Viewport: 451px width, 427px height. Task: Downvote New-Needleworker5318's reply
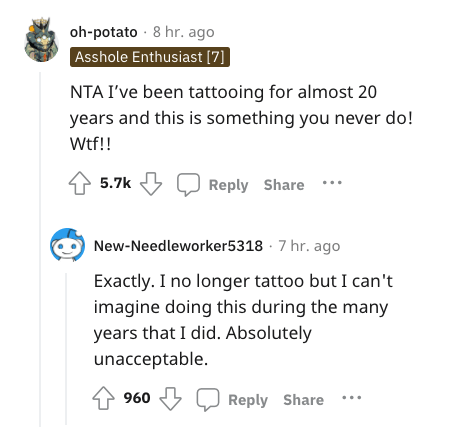170,399
